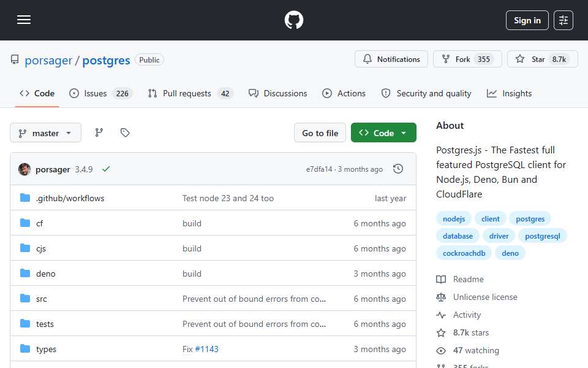
Task: Select the postgres topic tag
Action: 530,219
